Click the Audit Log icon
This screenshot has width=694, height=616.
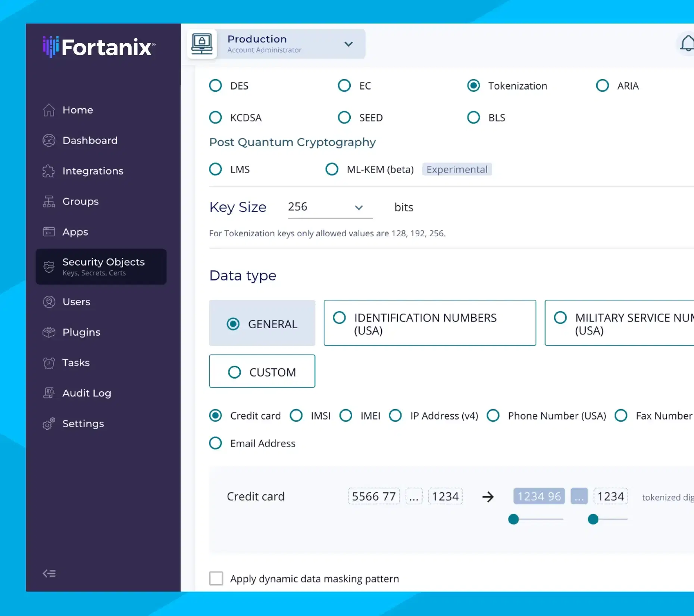pyautogui.click(x=49, y=393)
